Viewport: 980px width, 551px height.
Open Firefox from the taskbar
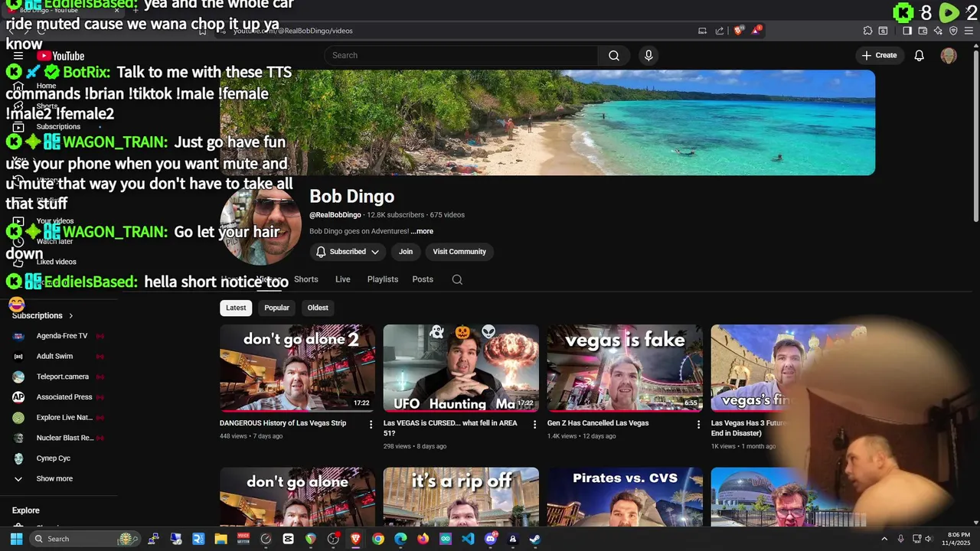click(423, 539)
